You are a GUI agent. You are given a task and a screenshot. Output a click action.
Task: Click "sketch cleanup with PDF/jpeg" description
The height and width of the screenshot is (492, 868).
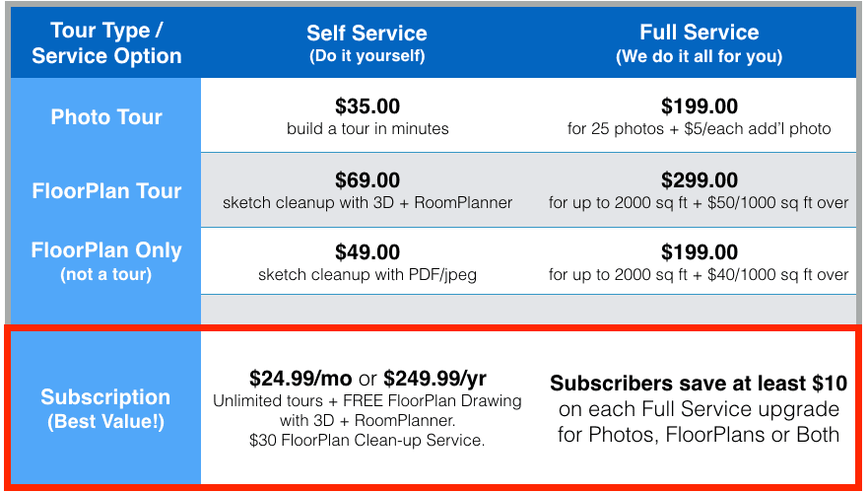(367, 275)
